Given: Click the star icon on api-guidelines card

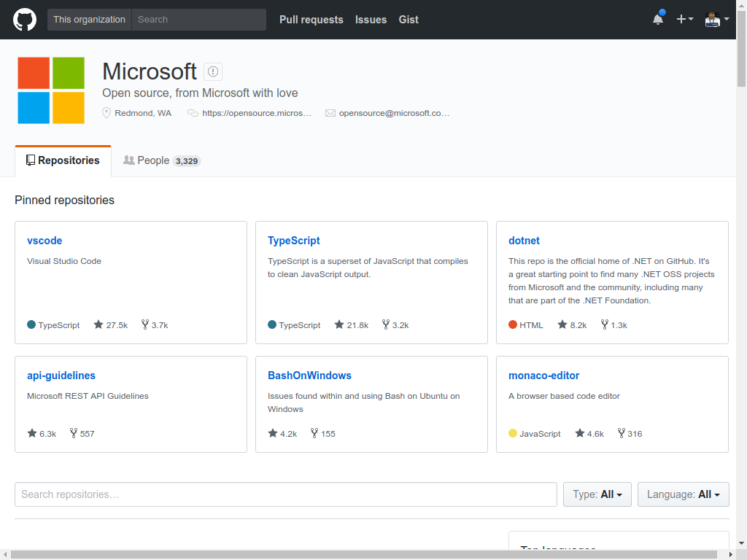Looking at the screenshot, I should point(32,433).
